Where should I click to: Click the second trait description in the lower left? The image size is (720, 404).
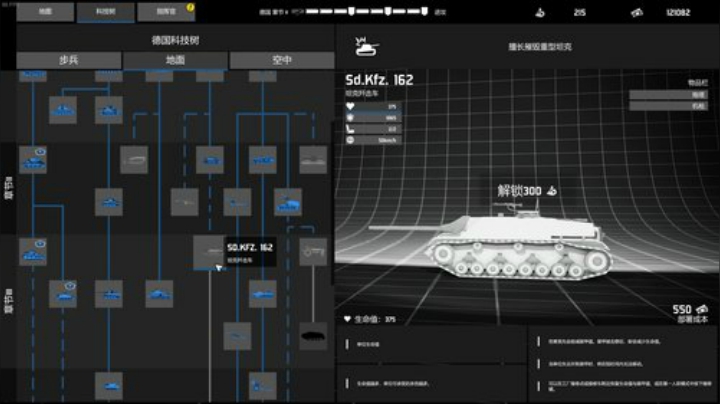pos(393,383)
